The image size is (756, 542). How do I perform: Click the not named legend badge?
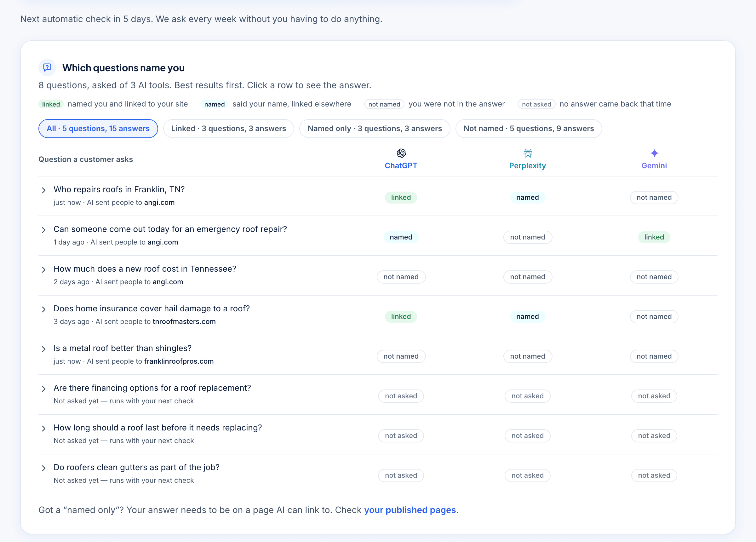(x=384, y=104)
